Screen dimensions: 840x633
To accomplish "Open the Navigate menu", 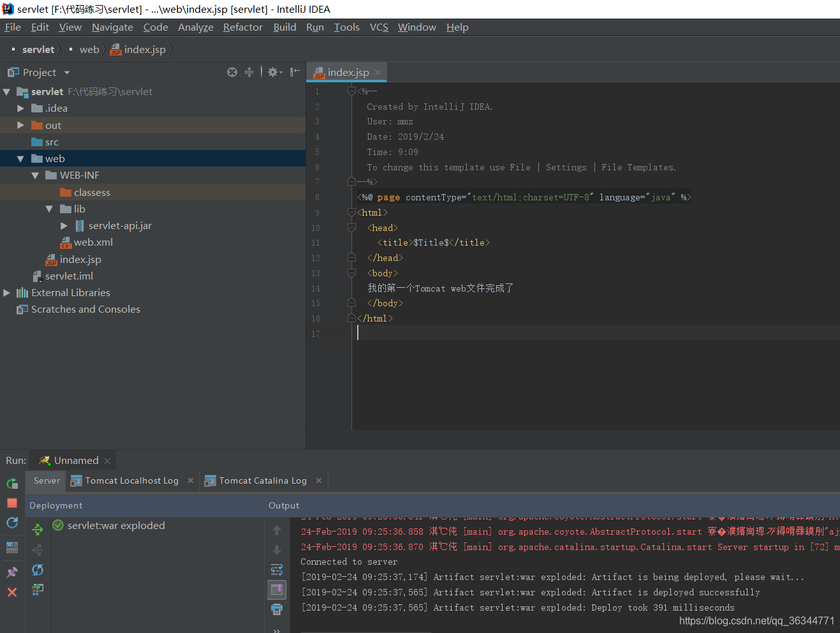I will point(112,27).
